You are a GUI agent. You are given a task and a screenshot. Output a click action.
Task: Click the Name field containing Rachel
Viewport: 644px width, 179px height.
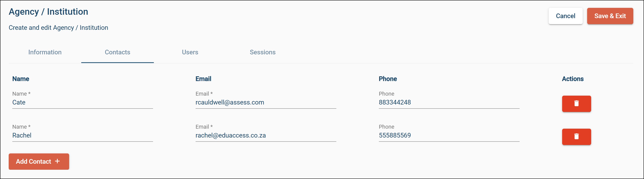82,135
